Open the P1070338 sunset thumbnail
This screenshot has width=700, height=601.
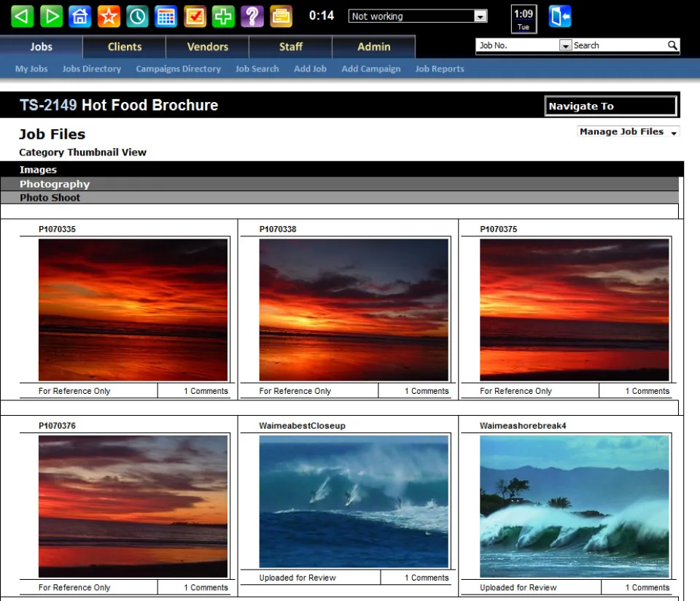(x=354, y=310)
